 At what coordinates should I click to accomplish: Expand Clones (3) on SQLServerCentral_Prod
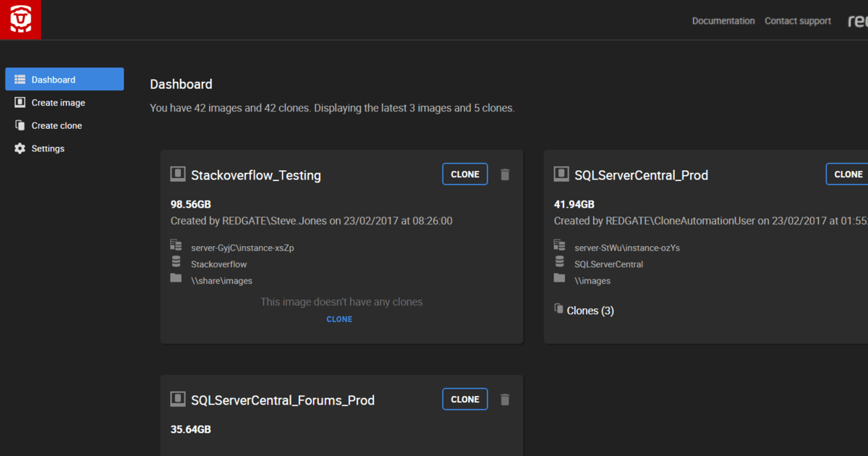[590, 311]
